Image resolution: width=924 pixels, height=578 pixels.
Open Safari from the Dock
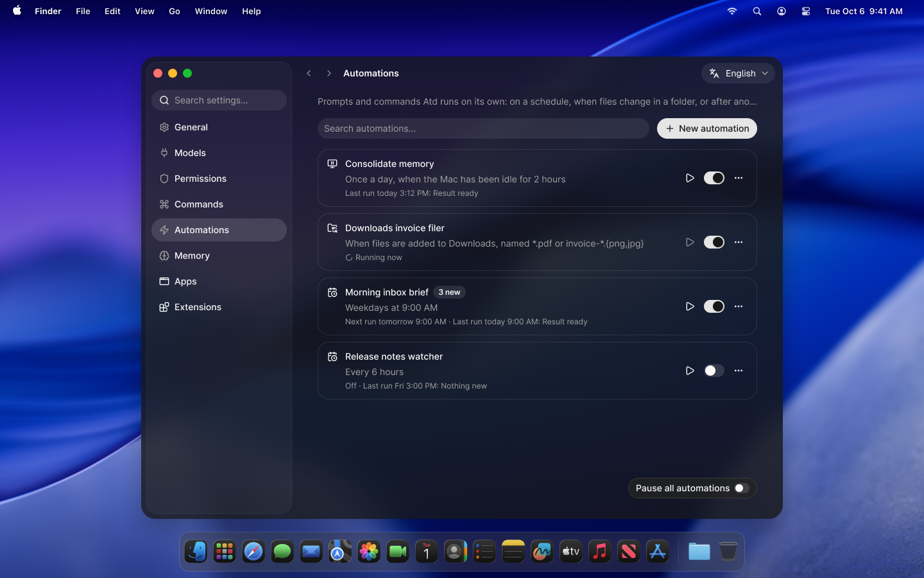253,552
